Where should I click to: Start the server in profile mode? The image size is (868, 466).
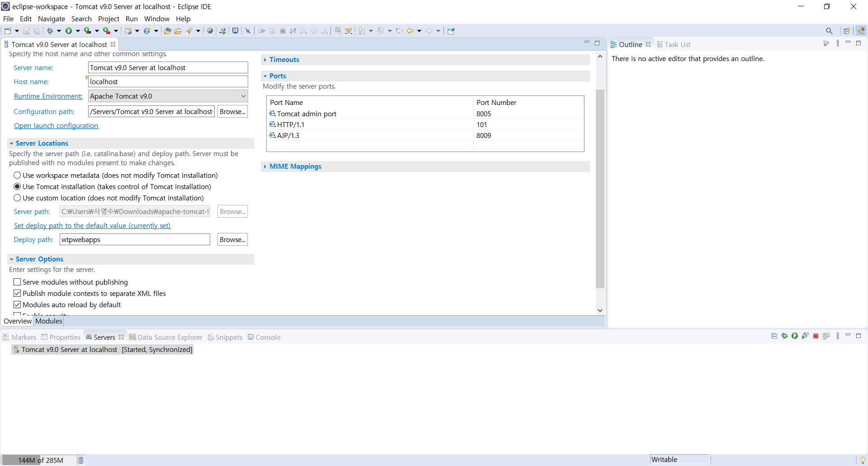(805, 336)
